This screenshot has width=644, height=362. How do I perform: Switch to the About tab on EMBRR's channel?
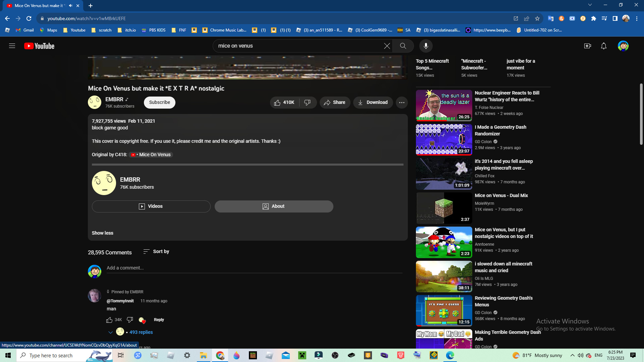[x=274, y=206]
